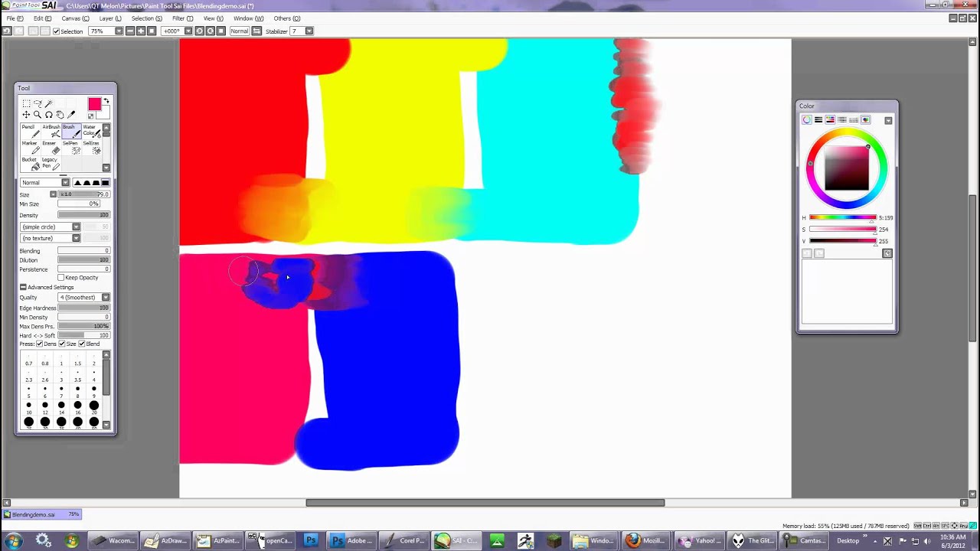Viewport: 980px width, 551px height.
Task: Select the Lasso tool
Action: click(x=38, y=103)
